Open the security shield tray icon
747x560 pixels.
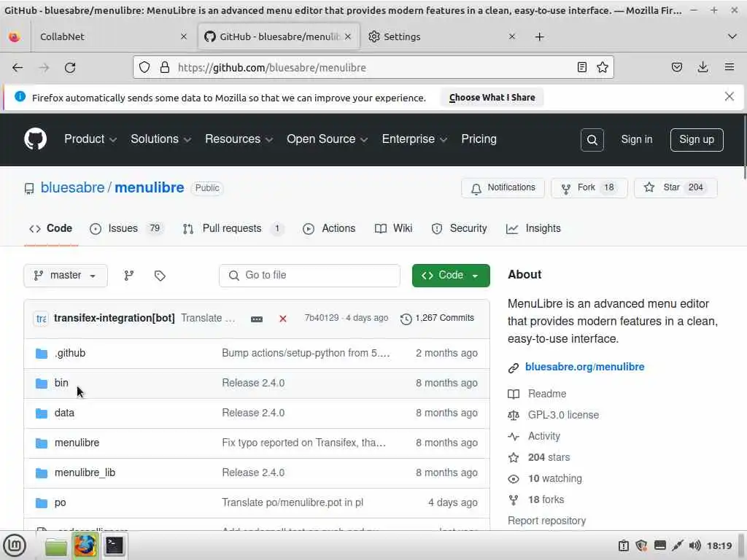tap(641, 545)
